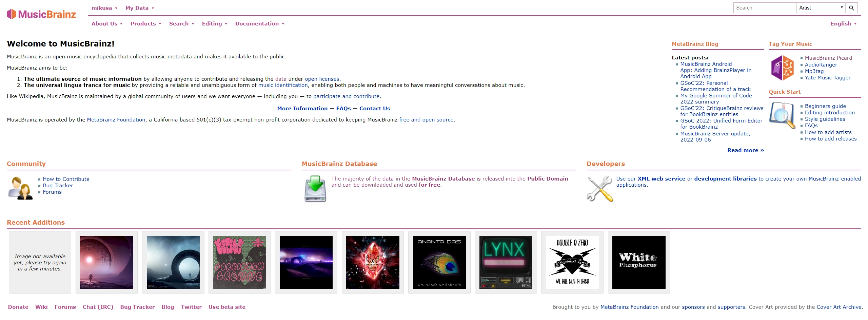The width and height of the screenshot is (868, 320).
Task: Expand the Editing menu
Action: tap(215, 23)
